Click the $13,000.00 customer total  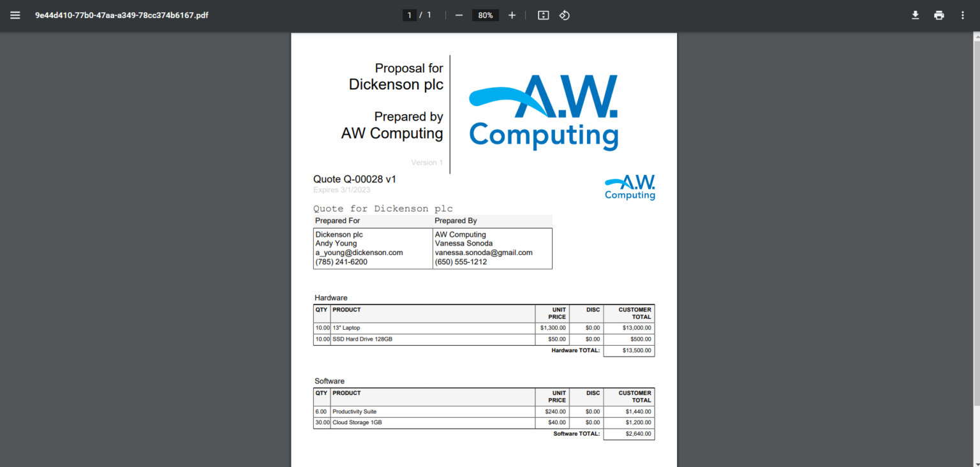[637, 328]
